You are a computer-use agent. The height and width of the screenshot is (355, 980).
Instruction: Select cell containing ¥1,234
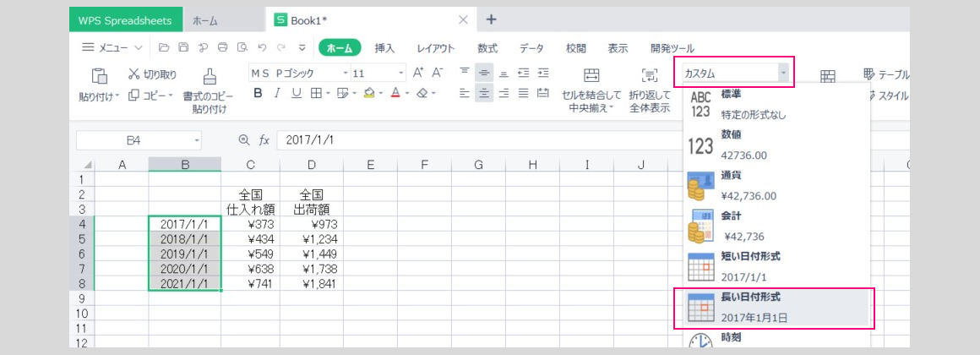[x=311, y=238]
